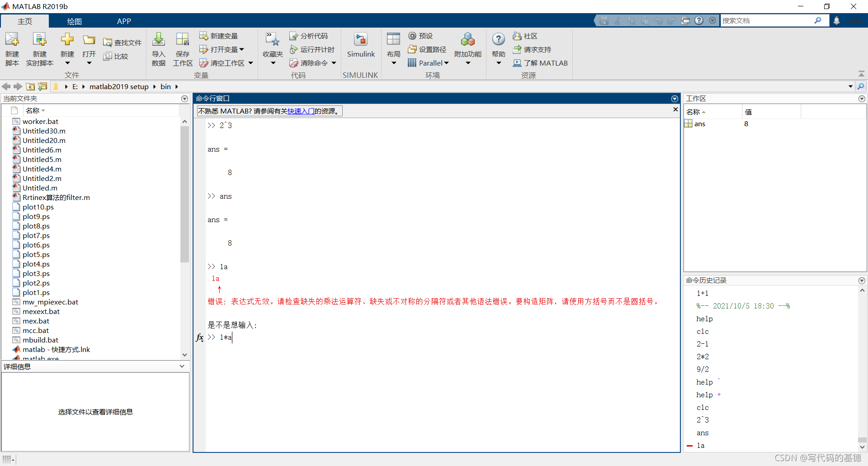Select worker.bat in file list

coord(40,121)
